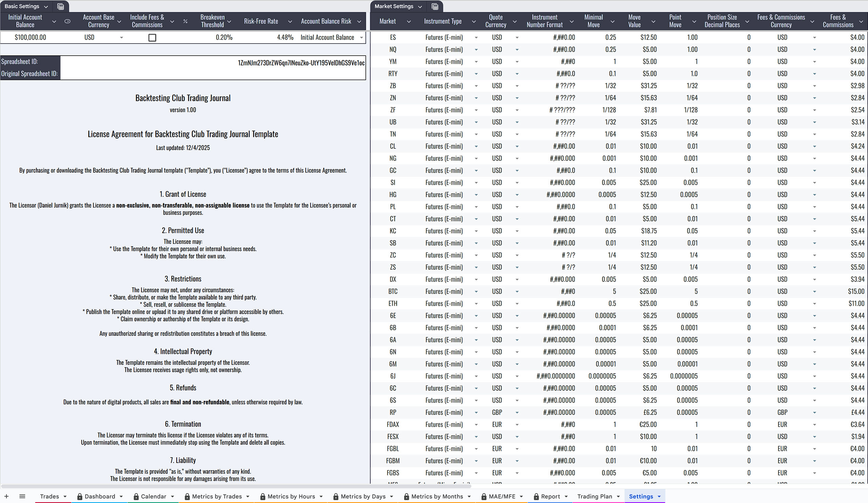Select the Initial Account Balance $100,000.00 cell

coord(30,38)
